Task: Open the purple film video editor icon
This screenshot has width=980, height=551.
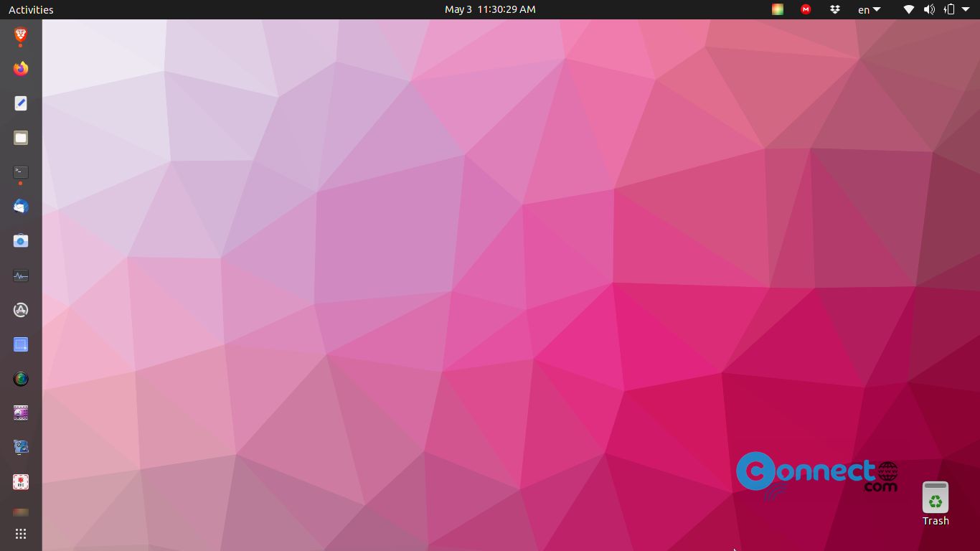Action: (21, 413)
